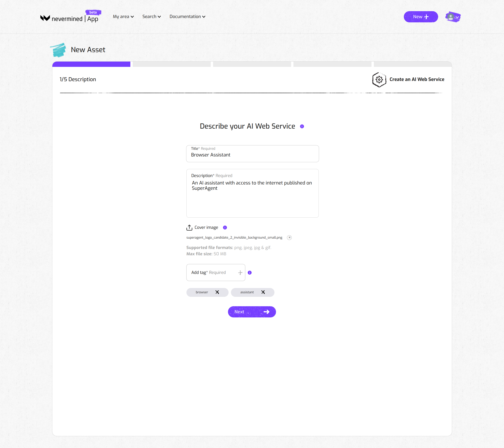Open the user profile avatar menu
Viewport: 504px width, 448px height.
[x=453, y=17]
